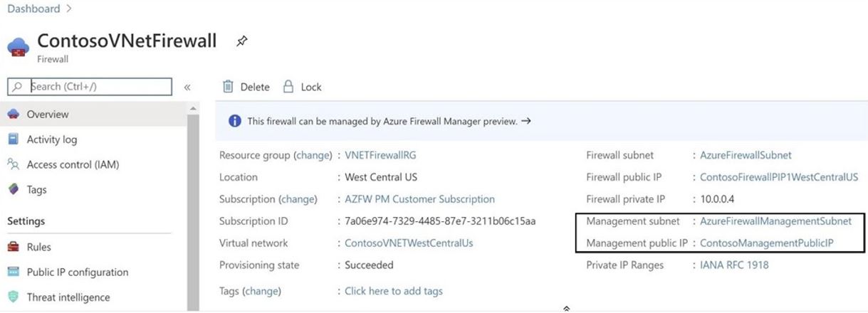868x313 pixels.
Task: Open Access control (IAM) page
Action: pyautogui.click(x=73, y=164)
